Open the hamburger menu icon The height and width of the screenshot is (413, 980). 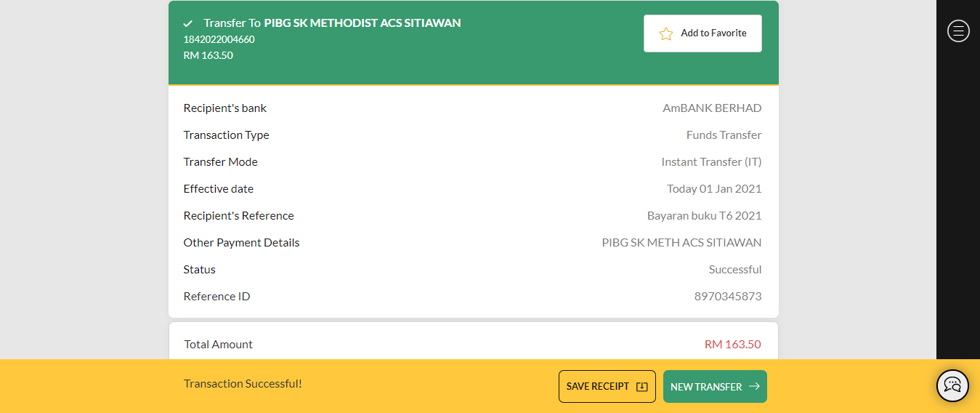[x=958, y=31]
